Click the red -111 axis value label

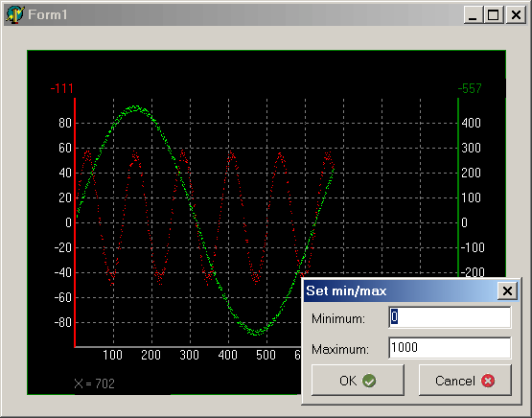coord(61,88)
